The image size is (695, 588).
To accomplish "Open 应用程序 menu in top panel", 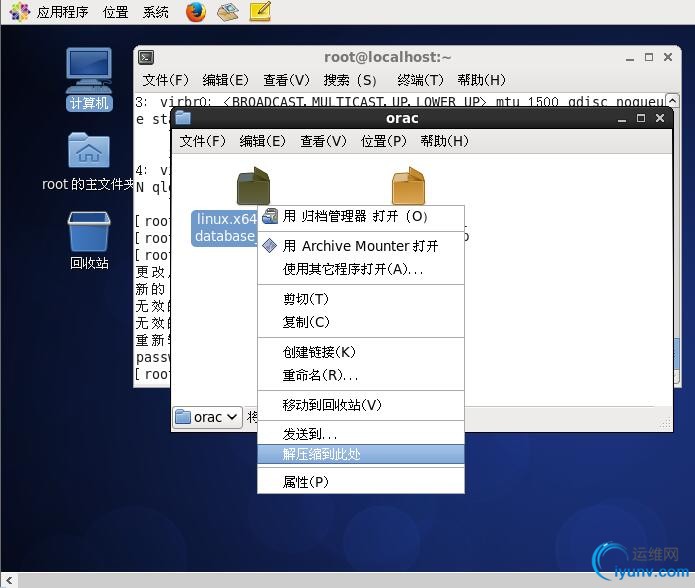I will [62, 12].
